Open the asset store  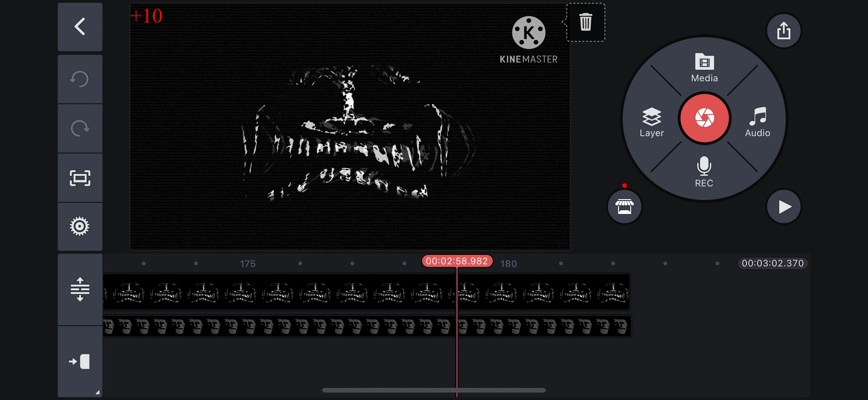[624, 207]
